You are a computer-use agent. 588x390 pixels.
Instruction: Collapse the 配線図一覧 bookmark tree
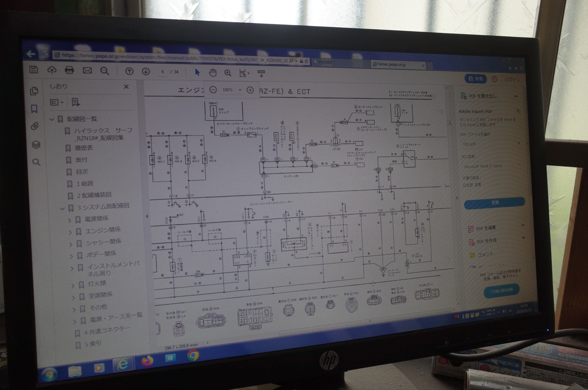pyautogui.click(x=52, y=119)
